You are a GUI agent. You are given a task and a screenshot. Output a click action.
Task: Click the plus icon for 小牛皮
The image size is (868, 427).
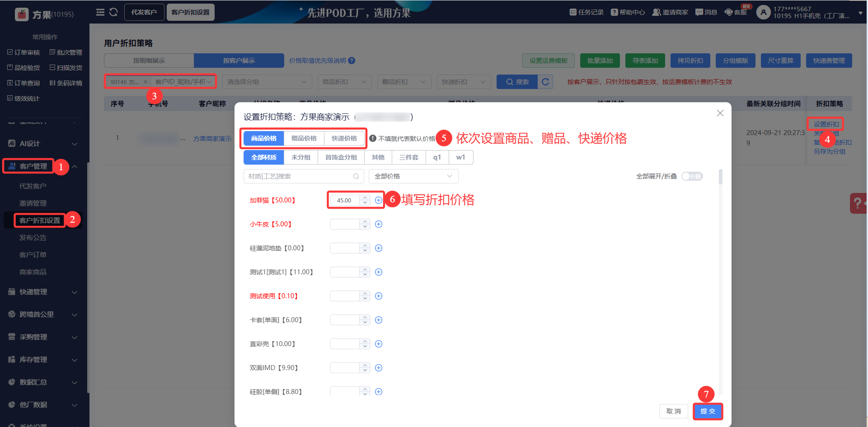point(379,224)
